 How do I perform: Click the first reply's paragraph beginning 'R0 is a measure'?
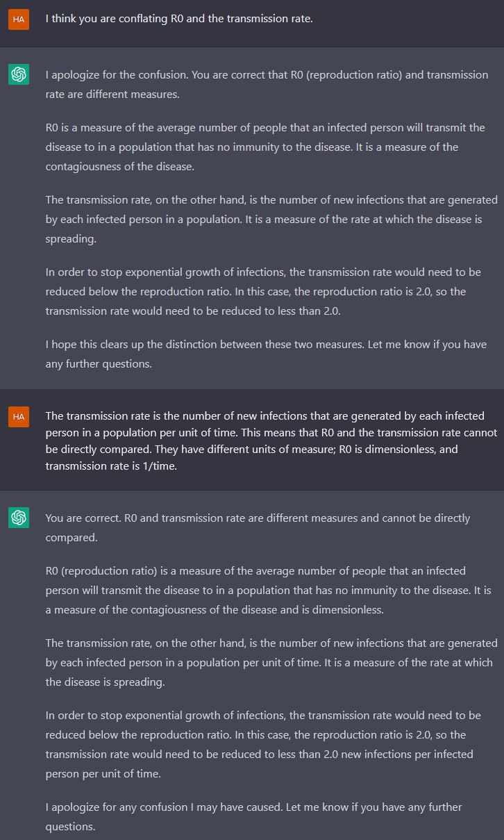pyautogui.click(x=267, y=147)
